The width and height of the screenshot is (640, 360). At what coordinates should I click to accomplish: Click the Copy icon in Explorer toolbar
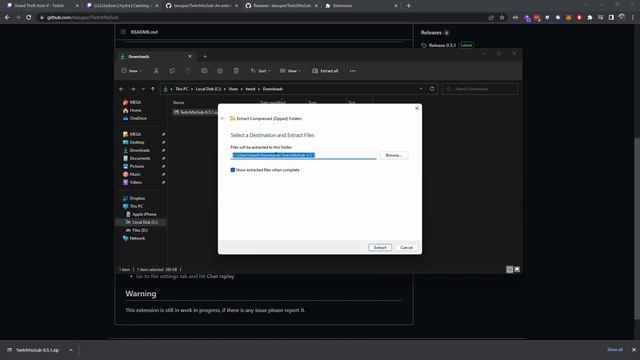coord(172,71)
